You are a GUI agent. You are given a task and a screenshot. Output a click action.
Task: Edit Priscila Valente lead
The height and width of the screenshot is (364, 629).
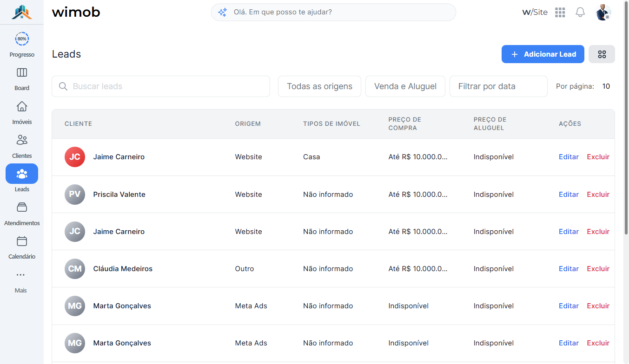(x=569, y=194)
